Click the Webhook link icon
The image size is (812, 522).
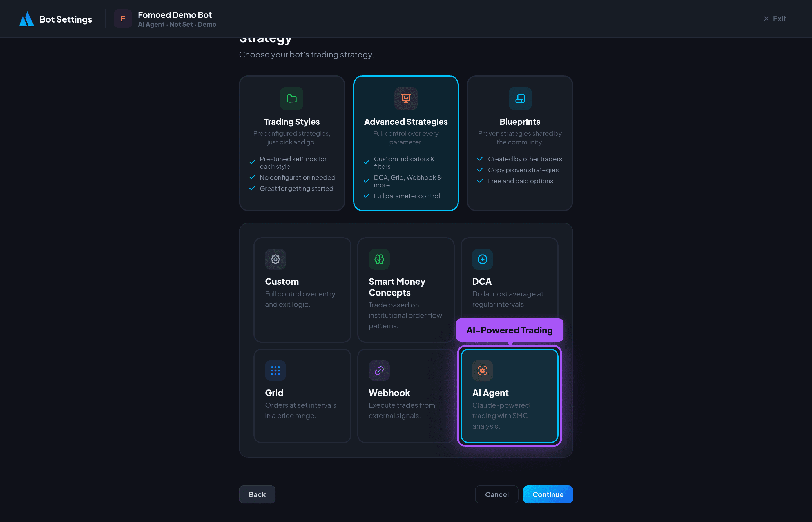pos(379,371)
